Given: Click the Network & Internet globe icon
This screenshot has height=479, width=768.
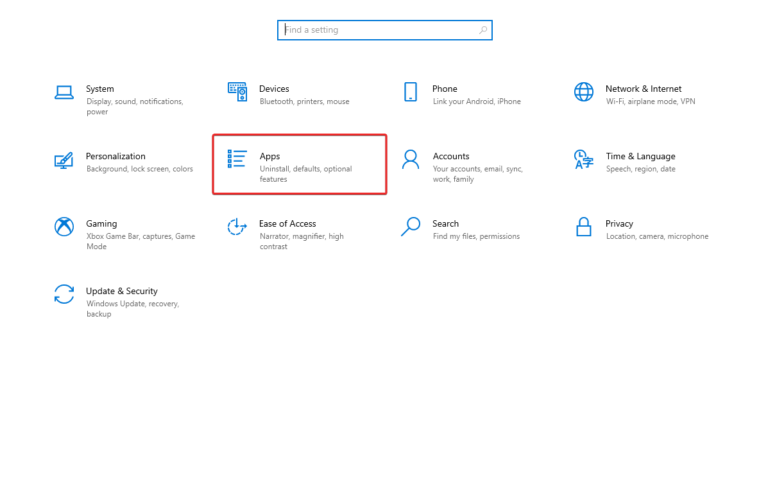Looking at the screenshot, I should tap(583, 92).
